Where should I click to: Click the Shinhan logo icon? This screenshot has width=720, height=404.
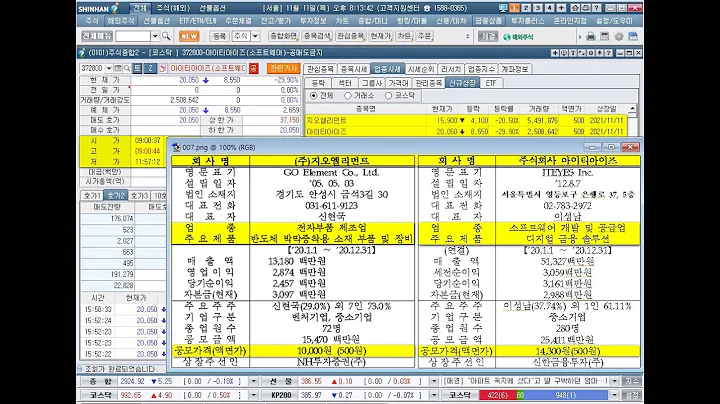(x=115, y=8)
